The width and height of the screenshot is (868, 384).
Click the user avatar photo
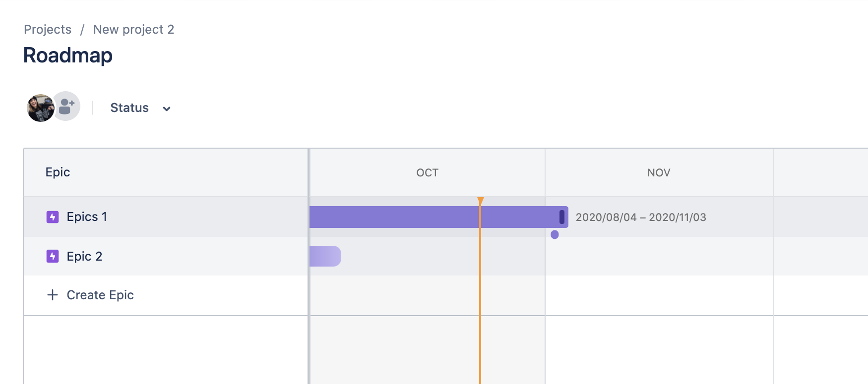coord(41,106)
